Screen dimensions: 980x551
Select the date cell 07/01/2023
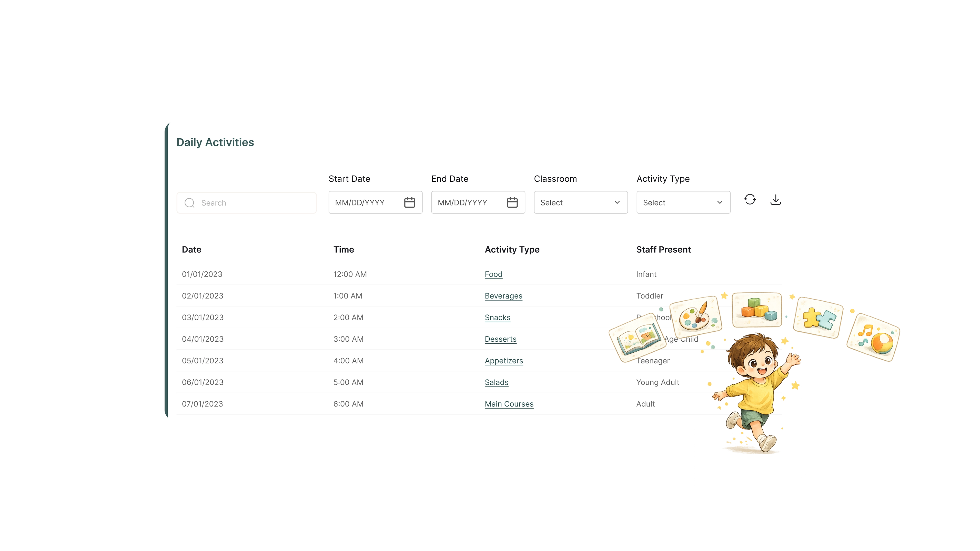coord(203,404)
